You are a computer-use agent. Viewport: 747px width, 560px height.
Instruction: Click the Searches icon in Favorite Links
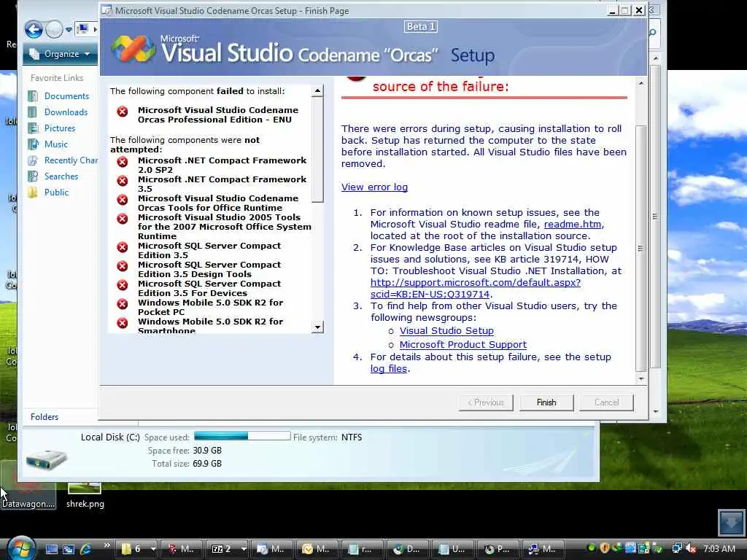pos(33,176)
